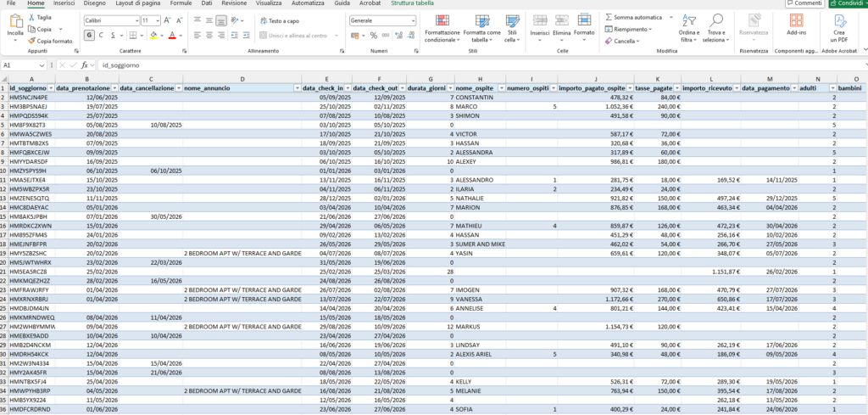
Task: Click the green Condividi button
Action: pyautogui.click(x=848, y=3)
